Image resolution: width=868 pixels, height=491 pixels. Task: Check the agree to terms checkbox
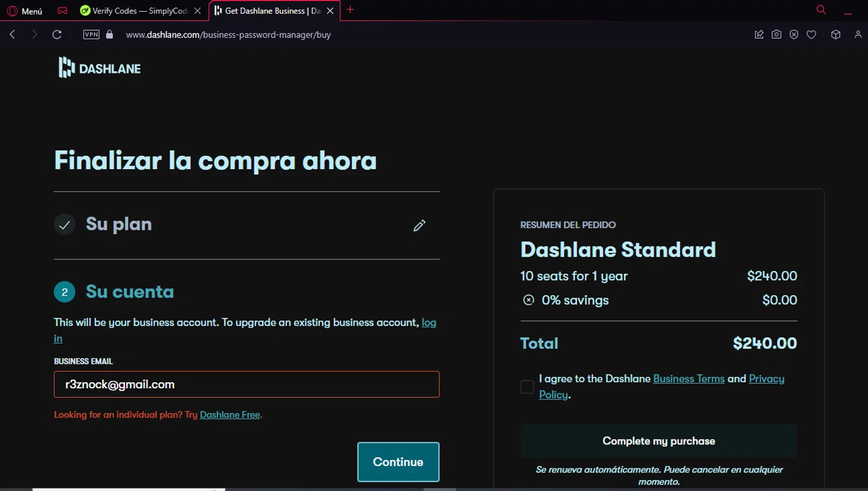[x=527, y=387]
